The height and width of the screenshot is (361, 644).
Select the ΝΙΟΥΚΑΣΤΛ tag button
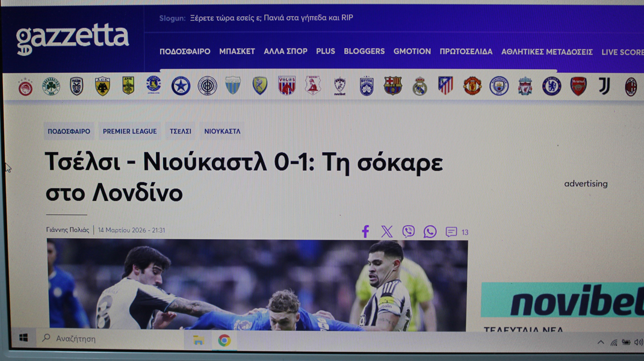coord(222,131)
